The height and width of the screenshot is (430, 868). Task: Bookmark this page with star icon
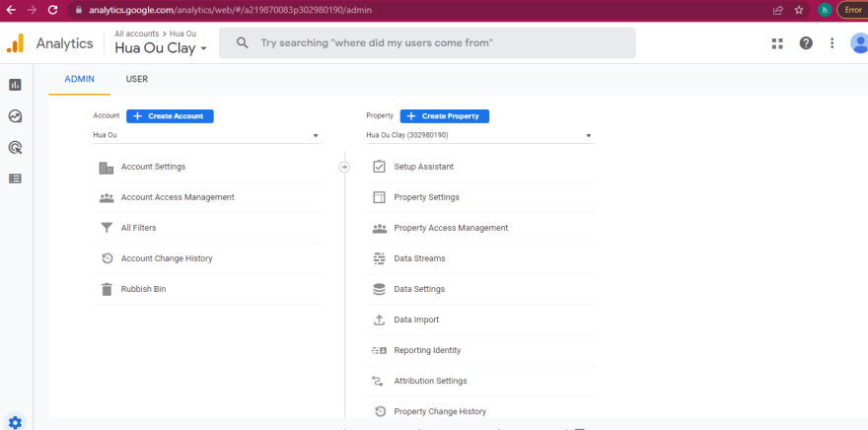798,10
